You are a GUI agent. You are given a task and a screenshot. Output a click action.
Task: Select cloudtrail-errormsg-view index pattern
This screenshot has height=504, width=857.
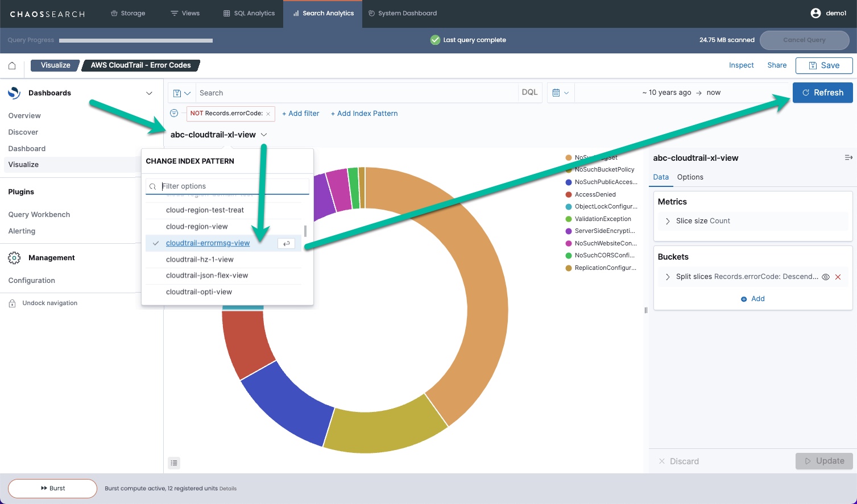[223, 243]
